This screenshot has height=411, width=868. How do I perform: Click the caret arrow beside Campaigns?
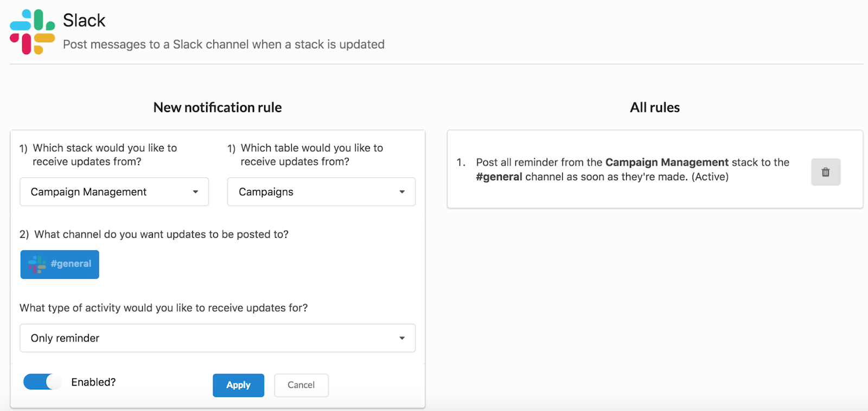(402, 192)
